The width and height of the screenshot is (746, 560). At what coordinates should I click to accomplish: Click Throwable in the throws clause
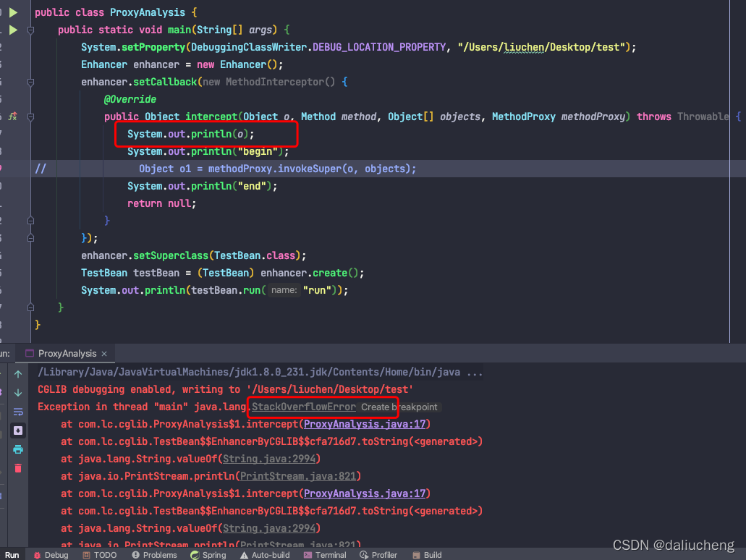pos(703,116)
